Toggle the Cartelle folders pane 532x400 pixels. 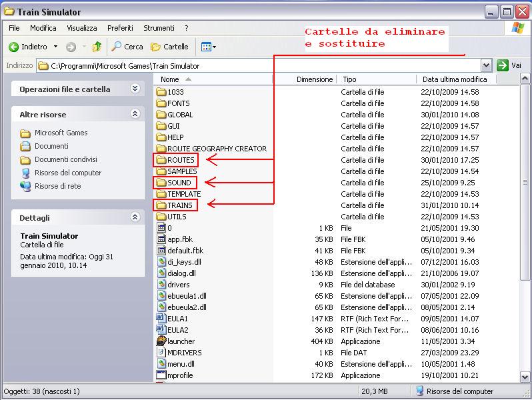[169, 47]
